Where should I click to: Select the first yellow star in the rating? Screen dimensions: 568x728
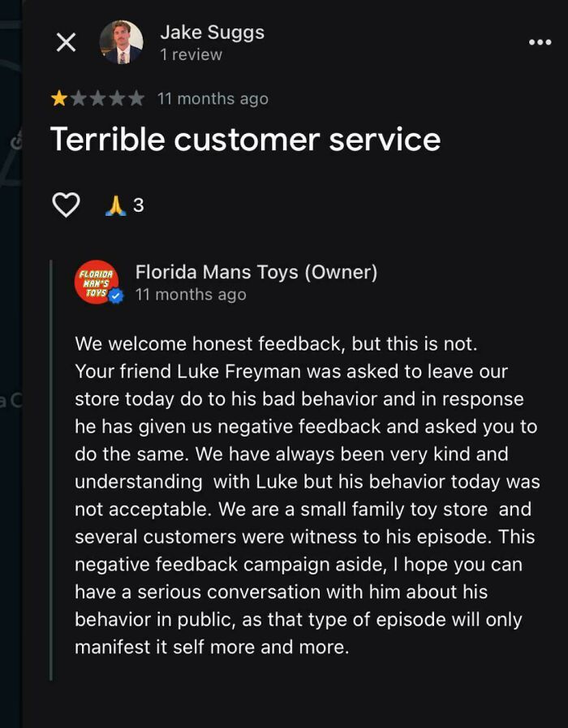point(58,98)
